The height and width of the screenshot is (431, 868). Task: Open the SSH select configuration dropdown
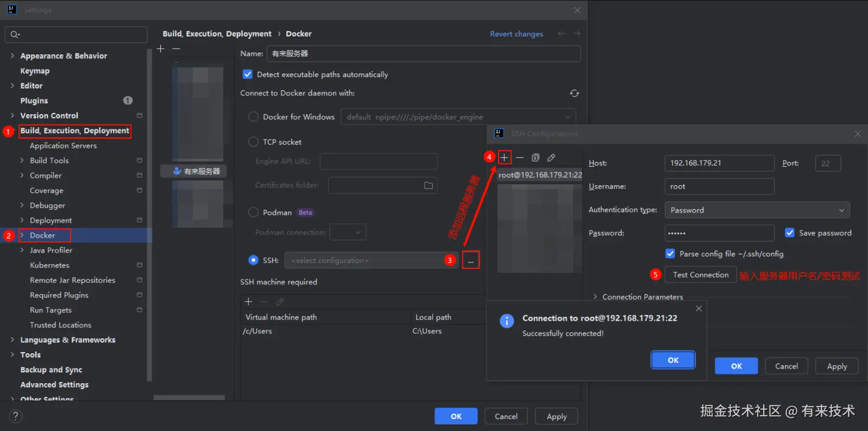coord(372,260)
